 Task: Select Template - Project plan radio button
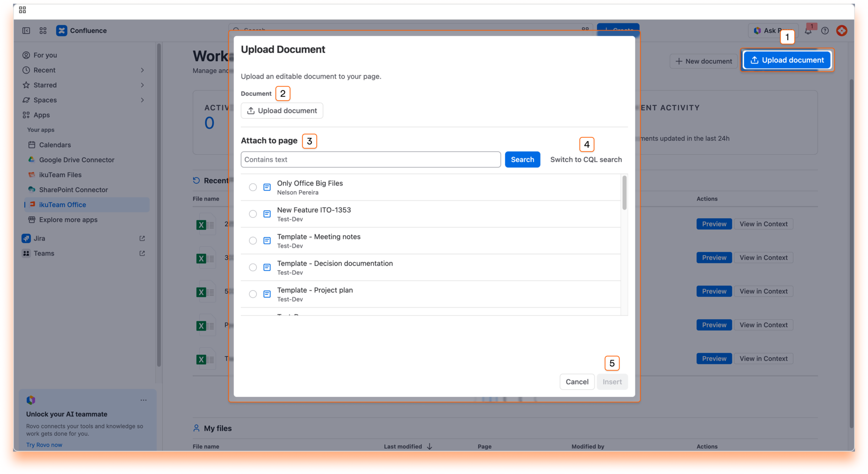pyautogui.click(x=253, y=294)
